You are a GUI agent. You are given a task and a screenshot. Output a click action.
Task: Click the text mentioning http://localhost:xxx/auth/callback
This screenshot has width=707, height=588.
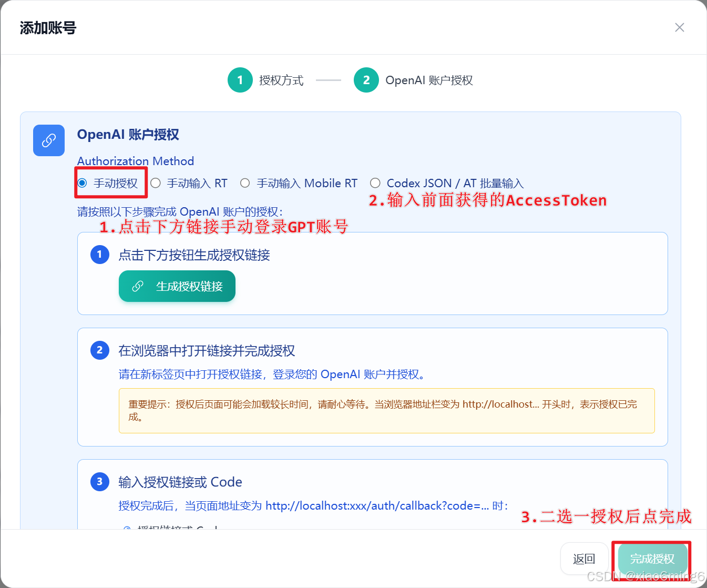click(x=313, y=506)
